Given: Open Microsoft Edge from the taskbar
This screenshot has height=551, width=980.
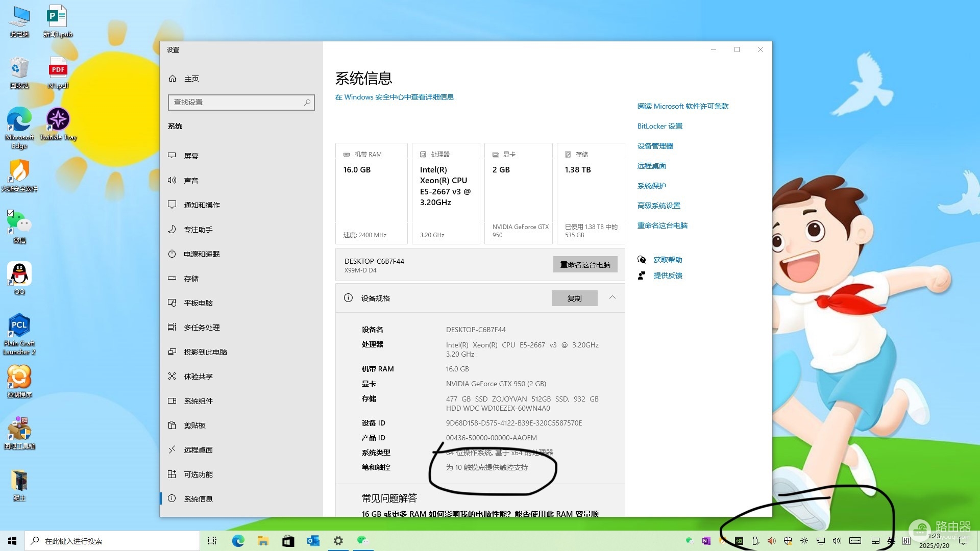Looking at the screenshot, I should [x=238, y=541].
